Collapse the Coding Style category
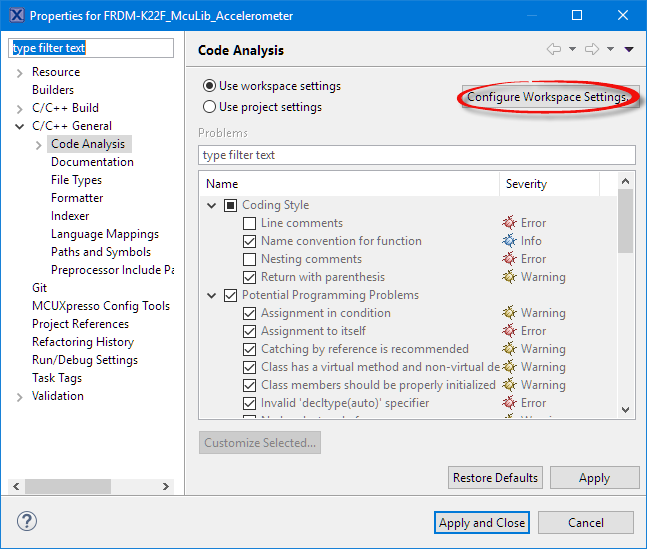This screenshot has width=647, height=549. 212,205
